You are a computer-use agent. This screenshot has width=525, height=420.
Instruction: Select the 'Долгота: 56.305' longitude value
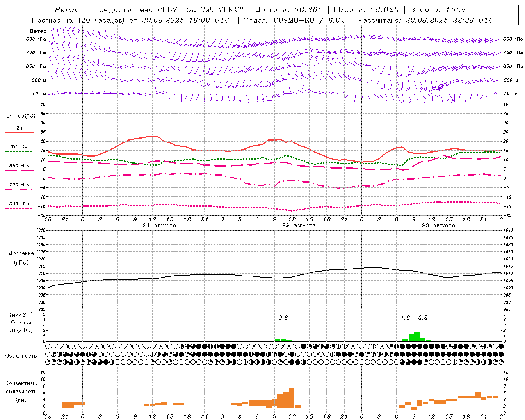[289, 10]
